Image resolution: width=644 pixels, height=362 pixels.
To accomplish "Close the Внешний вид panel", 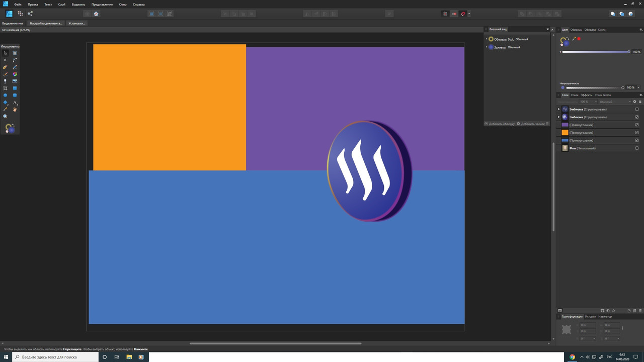I will click(547, 29).
